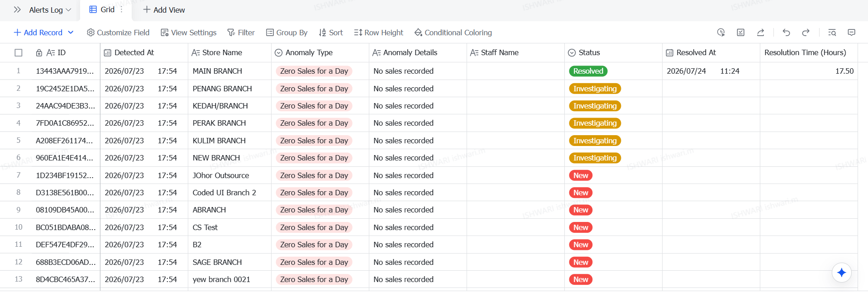Open the comments panel icon
This screenshot has width=868, height=292.
(852, 33)
